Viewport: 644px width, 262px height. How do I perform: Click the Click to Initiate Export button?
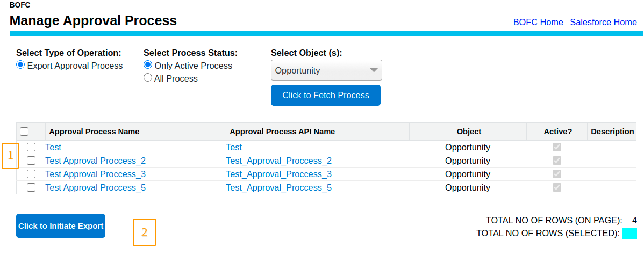click(x=61, y=226)
